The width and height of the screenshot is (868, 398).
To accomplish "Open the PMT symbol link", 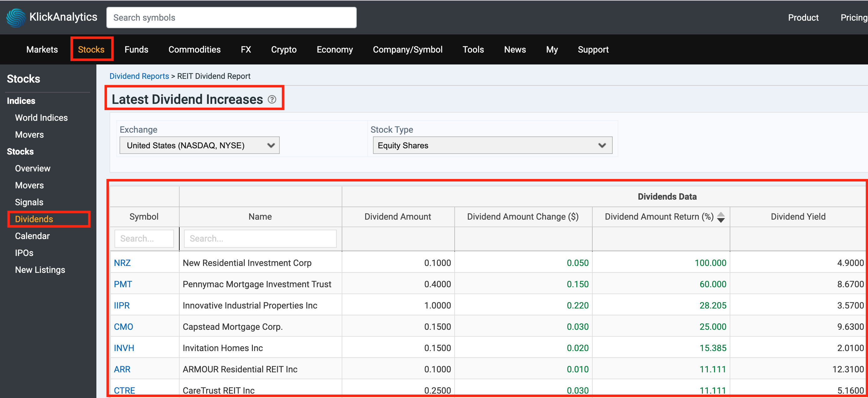I will (x=123, y=284).
